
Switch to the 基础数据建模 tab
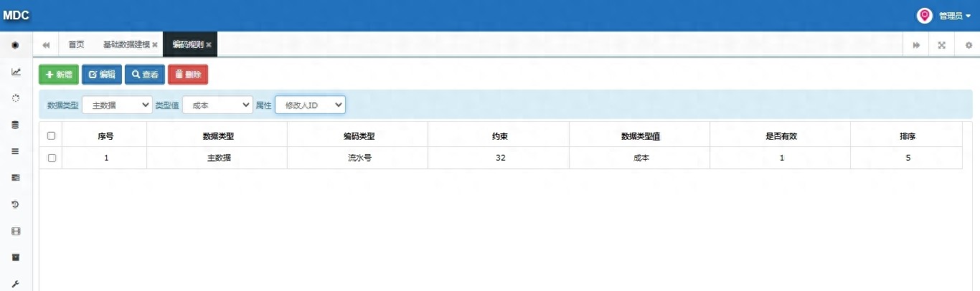pos(126,44)
